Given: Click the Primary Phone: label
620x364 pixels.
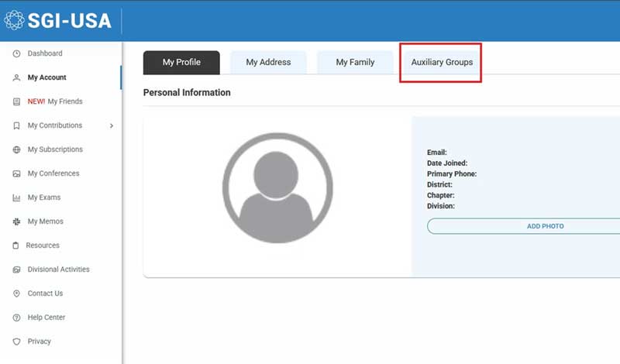Looking at the screenshot, I should pos(452,174).
